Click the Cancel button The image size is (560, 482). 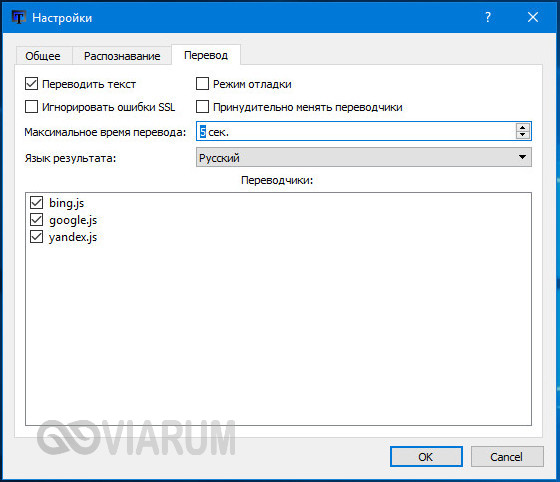click(x=507, y=457)
